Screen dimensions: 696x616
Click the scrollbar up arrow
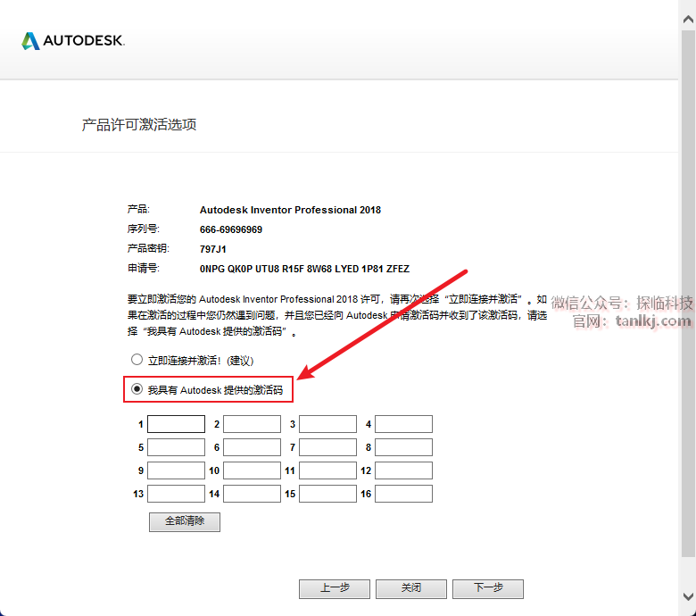[689, 19]
